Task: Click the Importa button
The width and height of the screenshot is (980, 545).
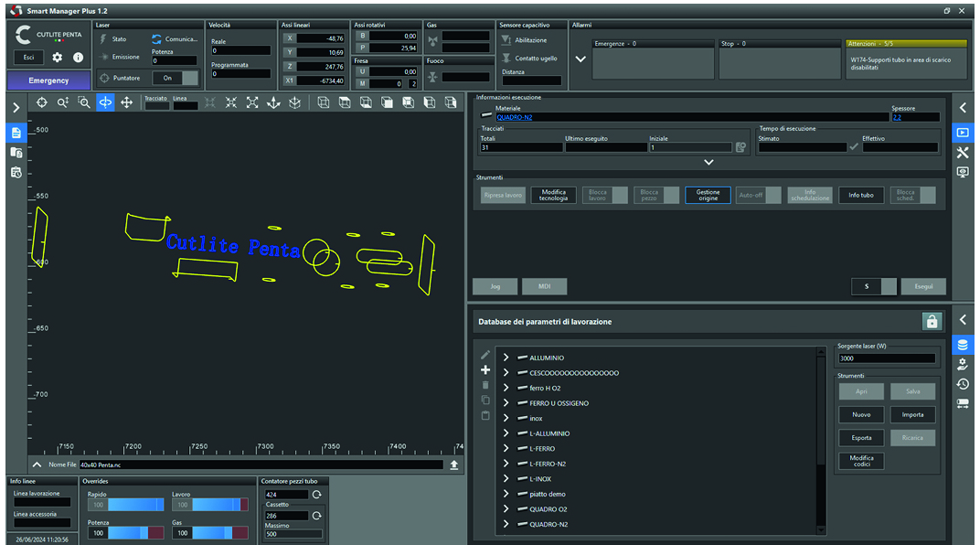Action: [912, 414]
